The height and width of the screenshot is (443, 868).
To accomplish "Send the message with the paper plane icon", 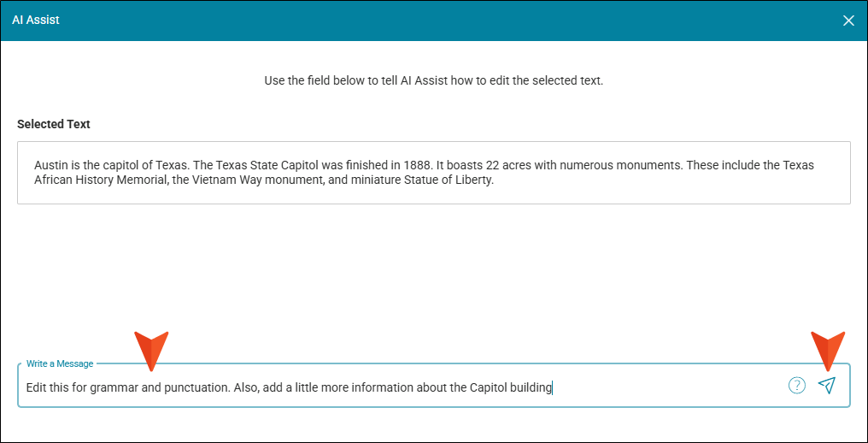I will [x=826, y=386].
